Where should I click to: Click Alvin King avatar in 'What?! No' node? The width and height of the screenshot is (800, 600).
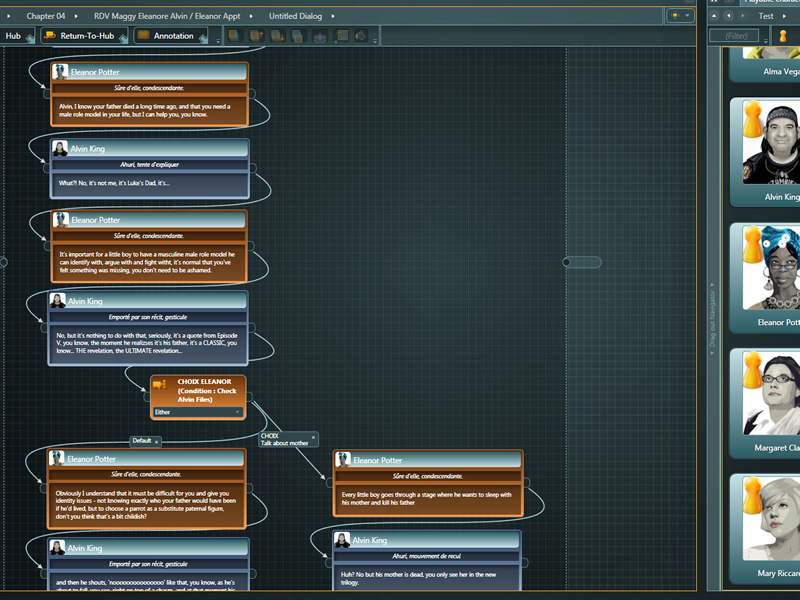(x=60, y=148)
